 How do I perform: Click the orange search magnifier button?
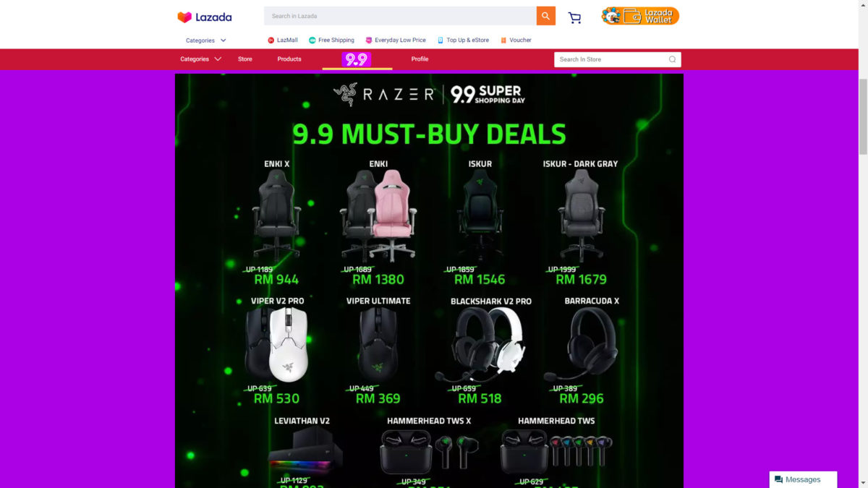coord(545,16)
